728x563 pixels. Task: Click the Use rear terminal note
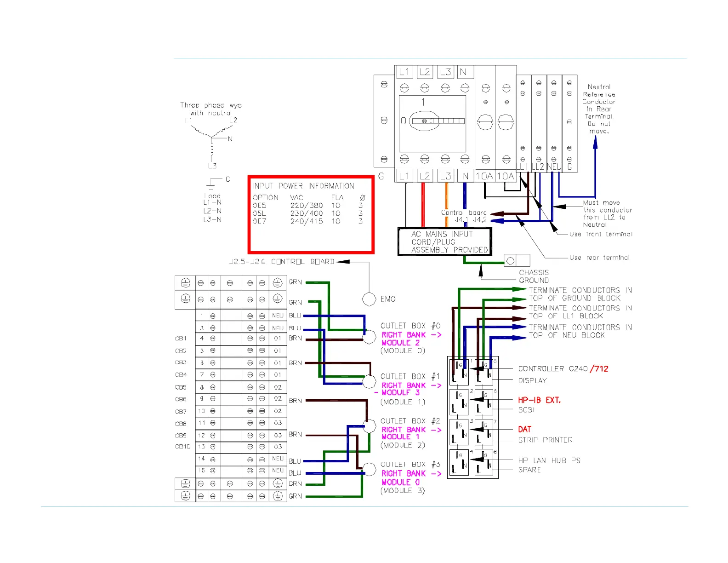[x=599, y=258]
